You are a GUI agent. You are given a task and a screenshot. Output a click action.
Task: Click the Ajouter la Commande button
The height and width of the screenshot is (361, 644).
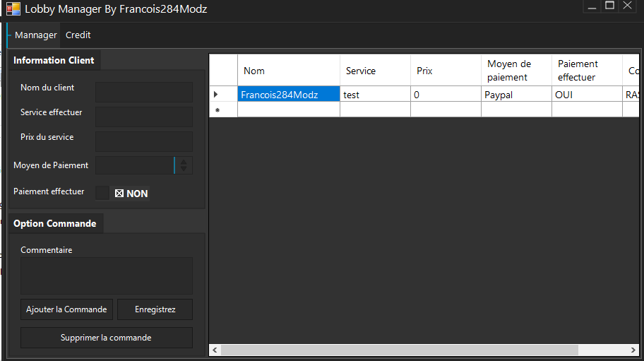tap(66, 309)
